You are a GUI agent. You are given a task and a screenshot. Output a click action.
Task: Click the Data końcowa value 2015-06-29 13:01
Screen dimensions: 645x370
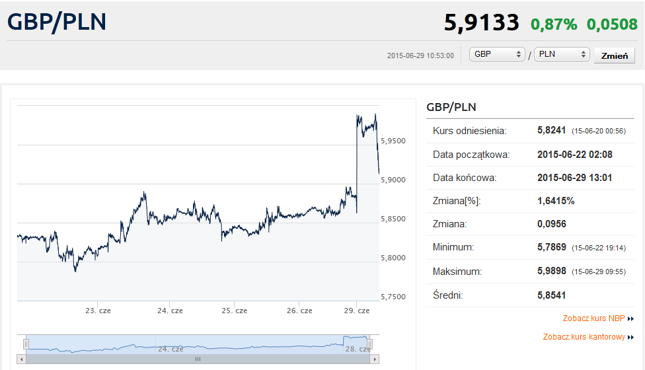[x=575, y=178]
